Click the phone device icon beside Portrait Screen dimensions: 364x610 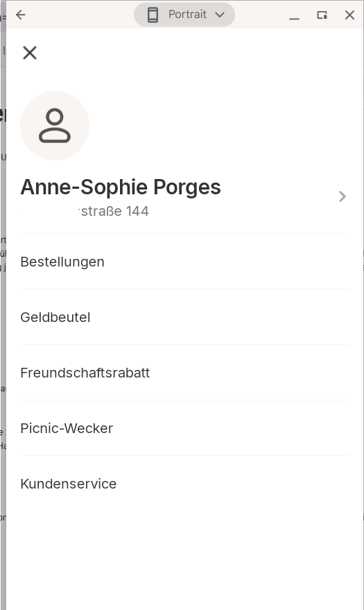point(153,15)
